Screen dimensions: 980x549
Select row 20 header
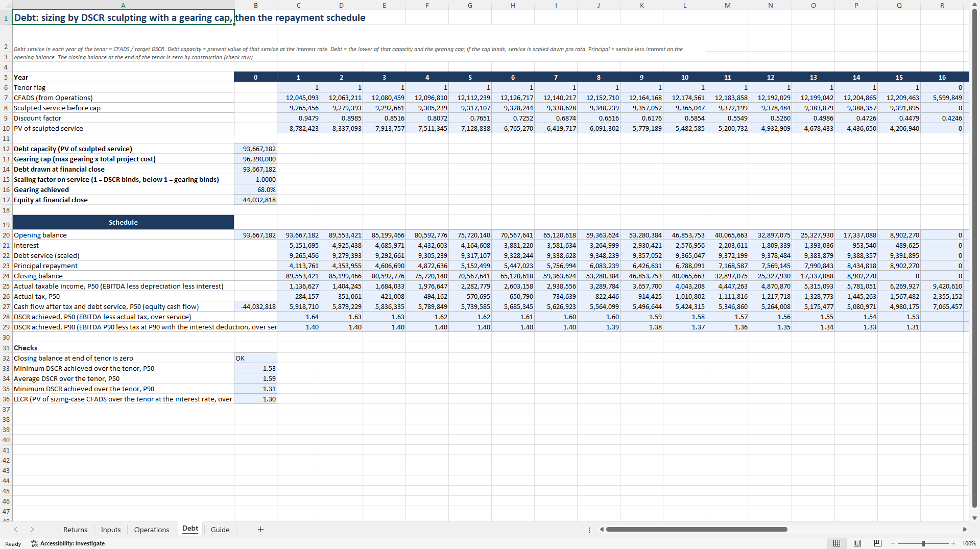6,235
